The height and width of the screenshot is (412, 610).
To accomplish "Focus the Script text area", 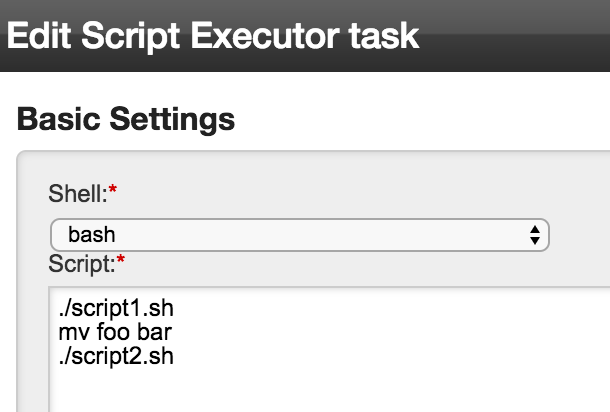I will tap(330, 349).
